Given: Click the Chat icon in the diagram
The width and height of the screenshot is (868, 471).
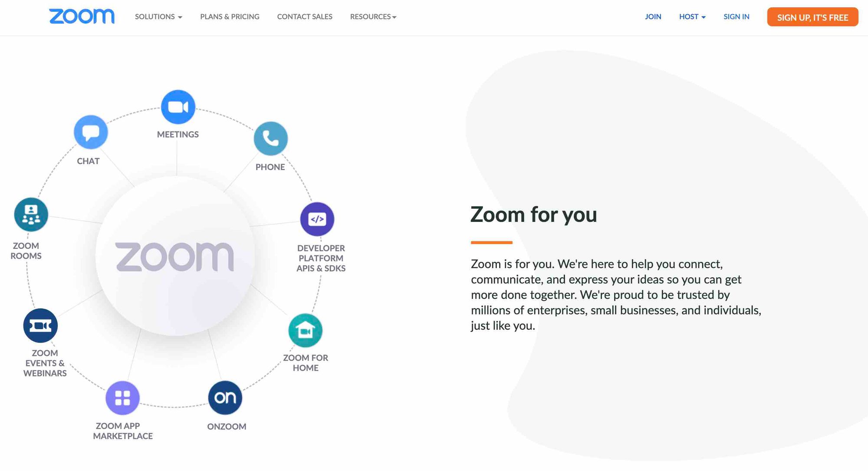Looking at the screenshot, I should tap(90, 132).
